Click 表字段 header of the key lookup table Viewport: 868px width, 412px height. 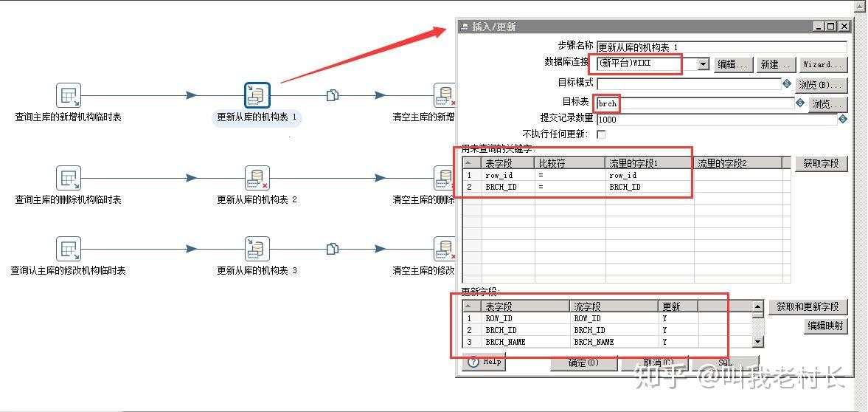pos(508,163)
